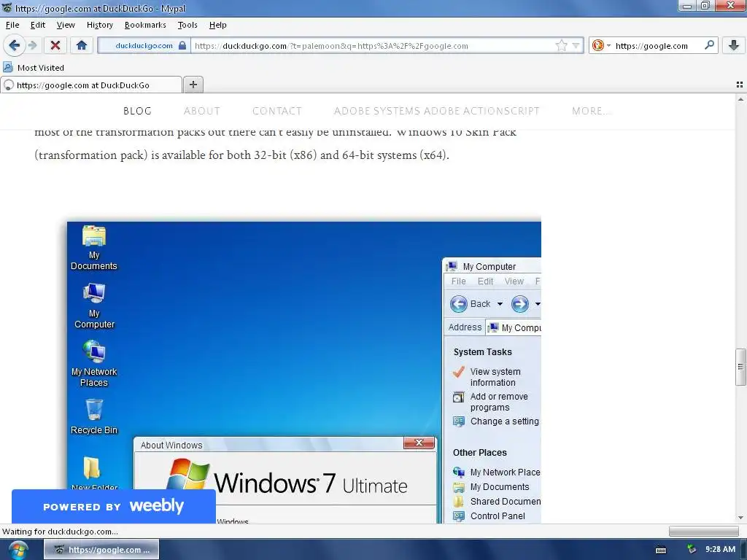747x560 pixels.
Task: Open the History menu
Action: coord(99,25)
